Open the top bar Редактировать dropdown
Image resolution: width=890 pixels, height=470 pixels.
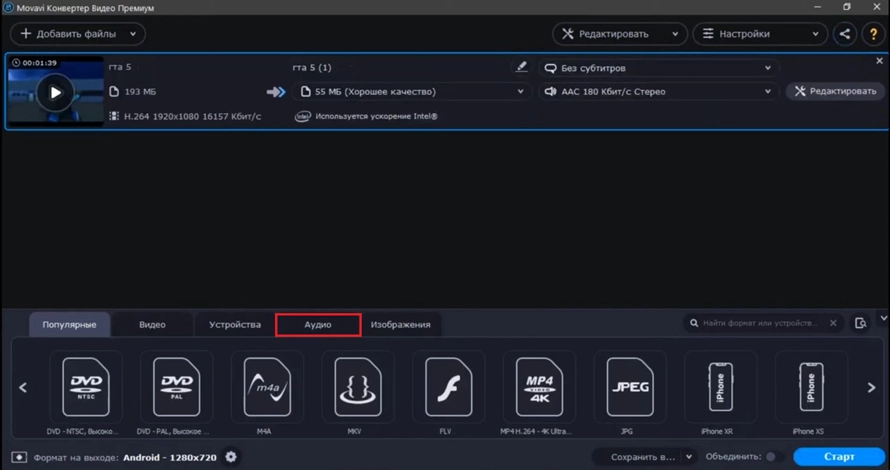point(620,34)
